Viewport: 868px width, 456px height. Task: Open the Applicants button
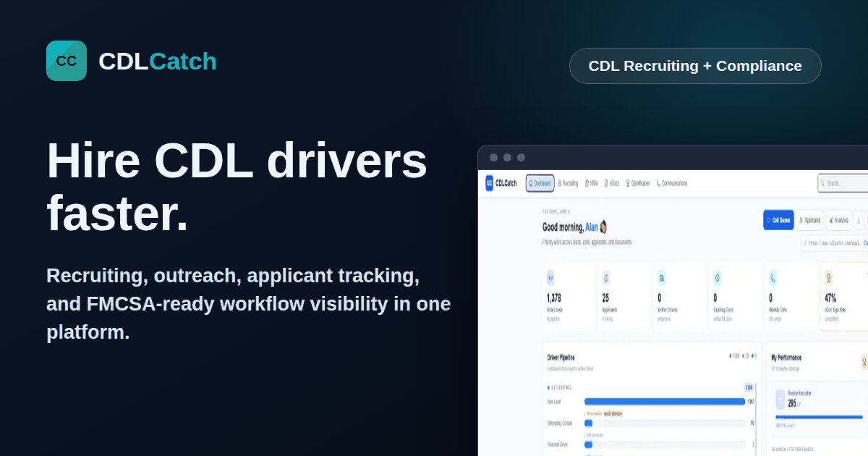[809, 220]
